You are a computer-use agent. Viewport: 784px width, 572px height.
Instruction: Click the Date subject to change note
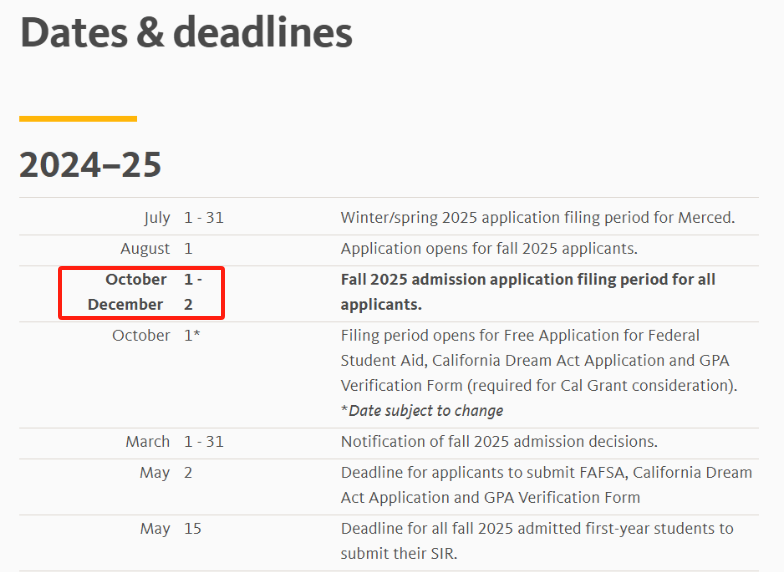coord(422,411)
